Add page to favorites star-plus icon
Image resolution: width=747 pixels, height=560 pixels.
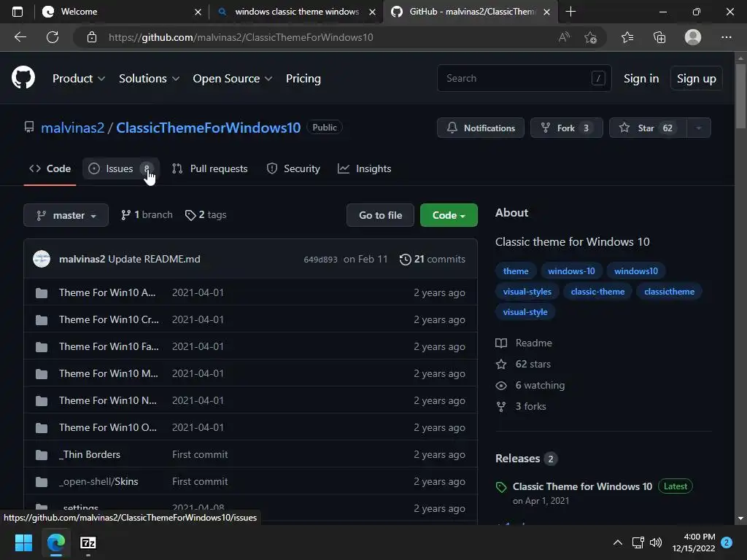pos(591,37)
